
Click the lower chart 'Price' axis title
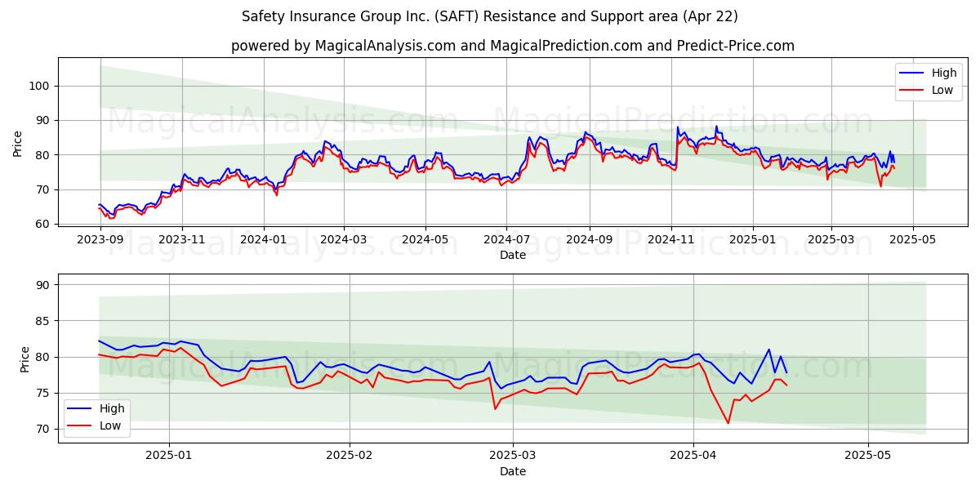(x=24, y=359)
